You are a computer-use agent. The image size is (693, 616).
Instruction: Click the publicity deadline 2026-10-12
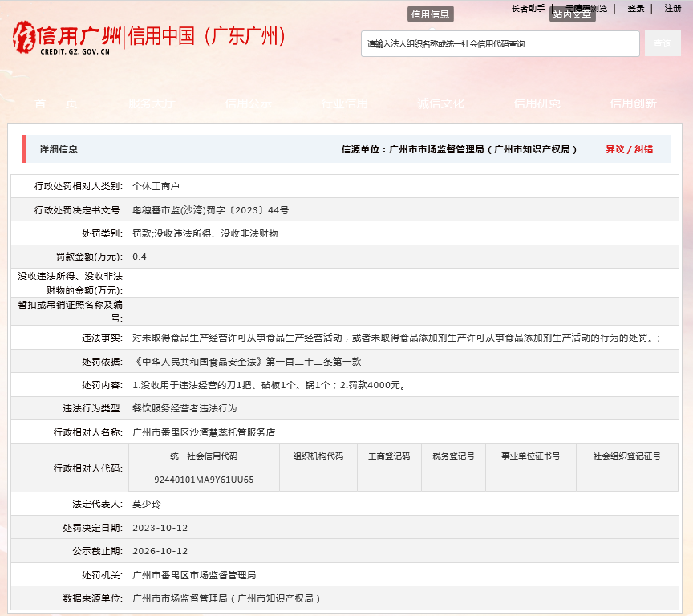click(x=160, y=552)
